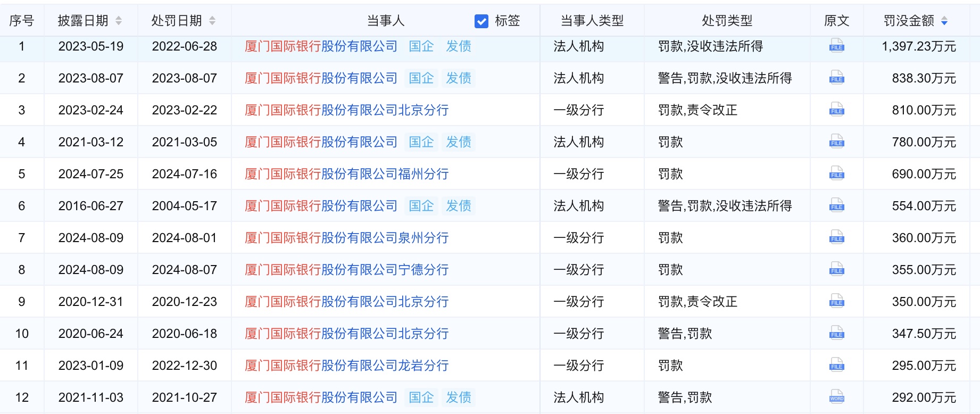Image resolution: width=980 pixels, height=414 pixels.
Task: Click the 发债 tag in row 4
Action: [459, 142]
